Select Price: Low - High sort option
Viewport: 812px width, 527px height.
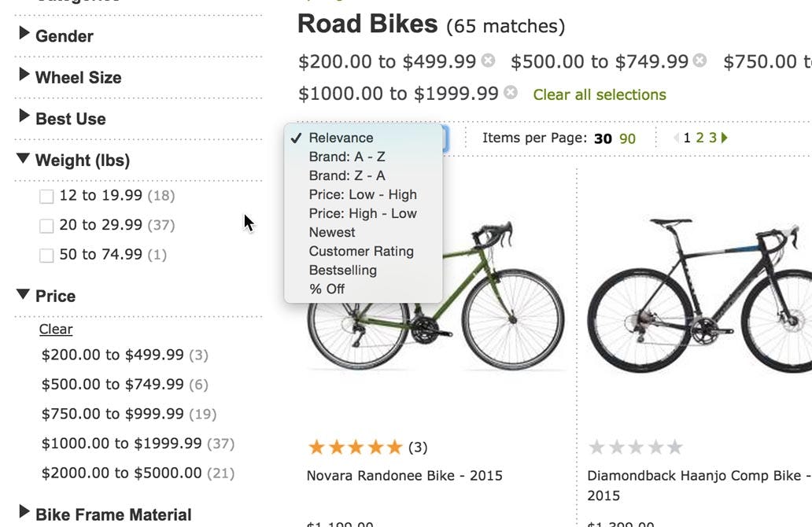363,194
